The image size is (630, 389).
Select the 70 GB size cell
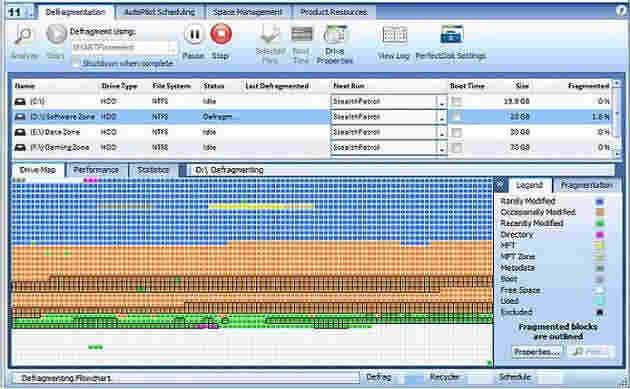(520, 147)
